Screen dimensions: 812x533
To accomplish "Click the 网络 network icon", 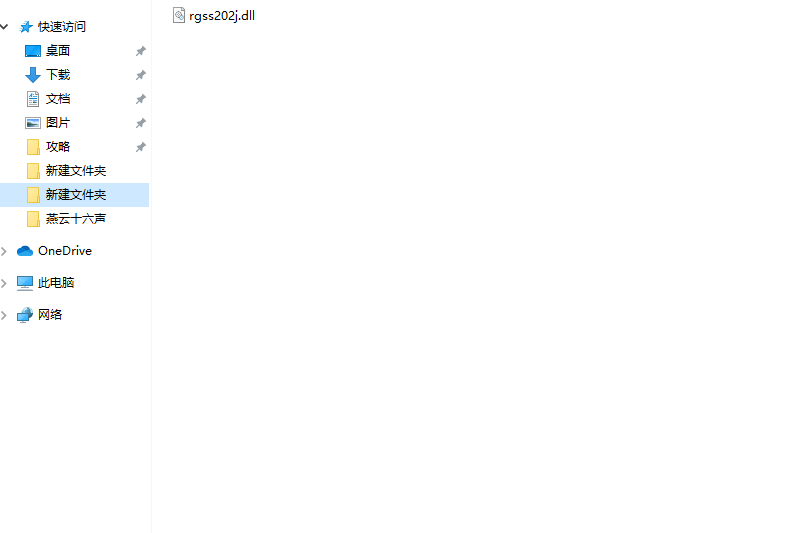I will click(x=25, y=315).
